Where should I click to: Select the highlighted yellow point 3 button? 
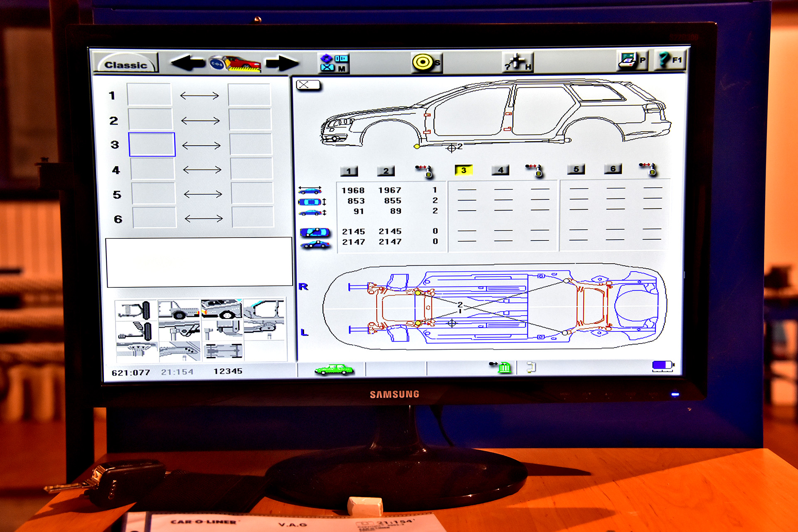[463, 170]
